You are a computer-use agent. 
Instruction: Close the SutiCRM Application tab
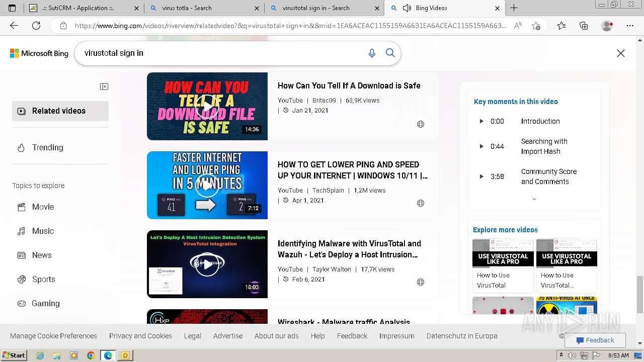[137, 8]
